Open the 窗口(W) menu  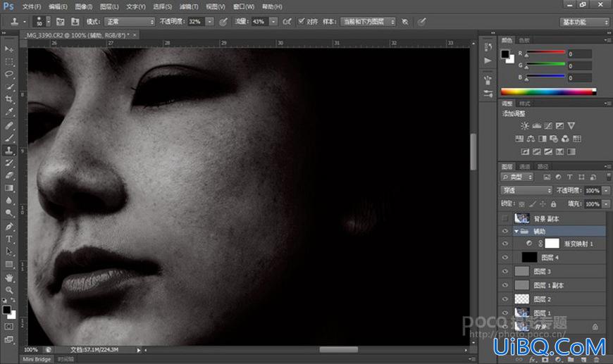(x=243, y=6)
